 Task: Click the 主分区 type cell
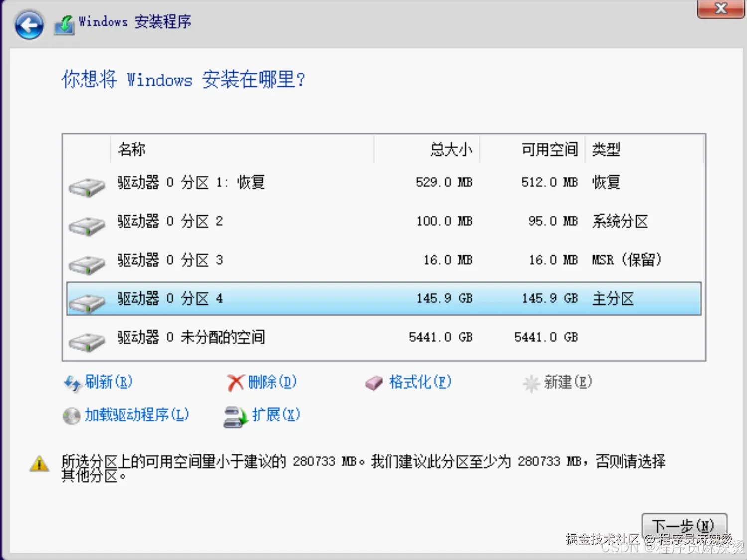pyautogui.click(x=613, y=299)
